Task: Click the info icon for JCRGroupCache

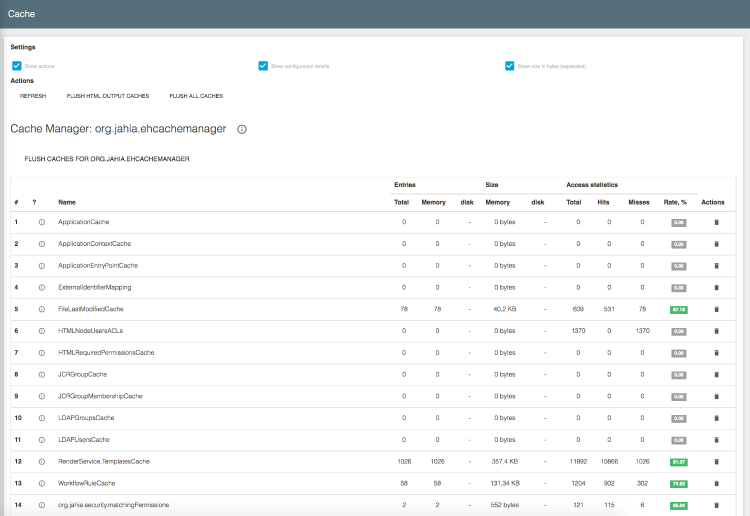Action: (42, 375)
